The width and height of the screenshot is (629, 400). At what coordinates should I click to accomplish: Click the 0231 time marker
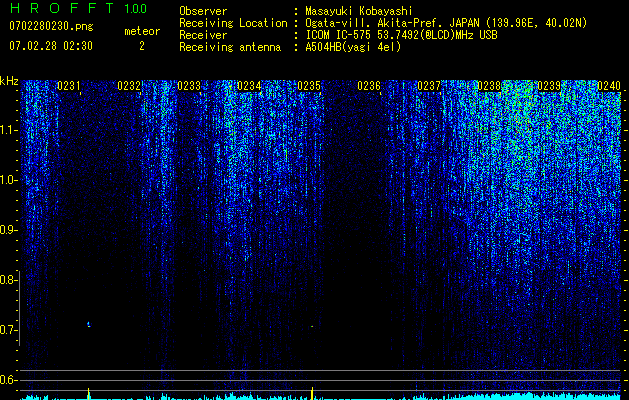point(69,86)
